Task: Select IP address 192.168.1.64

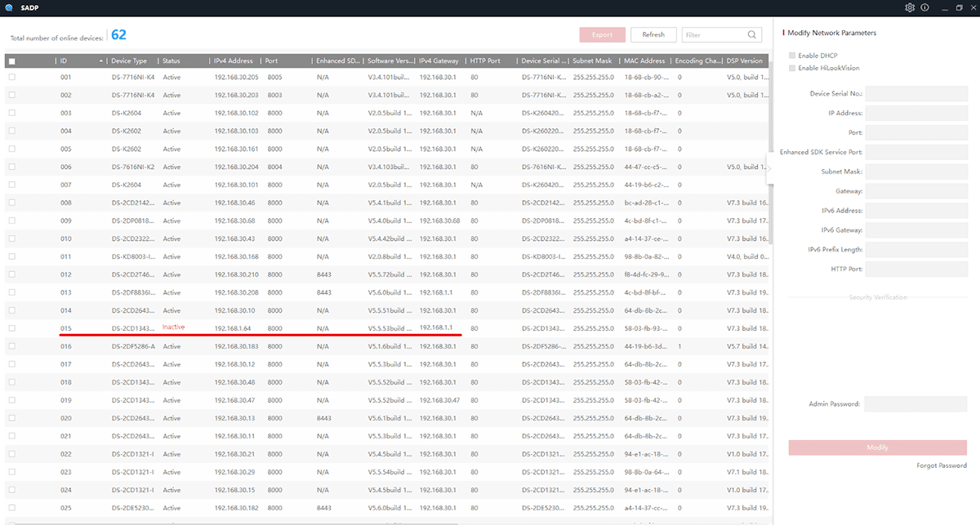Action: (232, 328)
